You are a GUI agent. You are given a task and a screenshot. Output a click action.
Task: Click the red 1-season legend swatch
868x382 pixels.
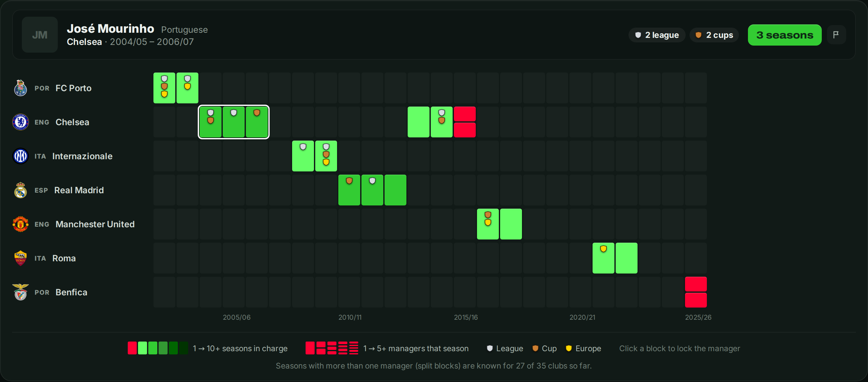pos(132,348)
